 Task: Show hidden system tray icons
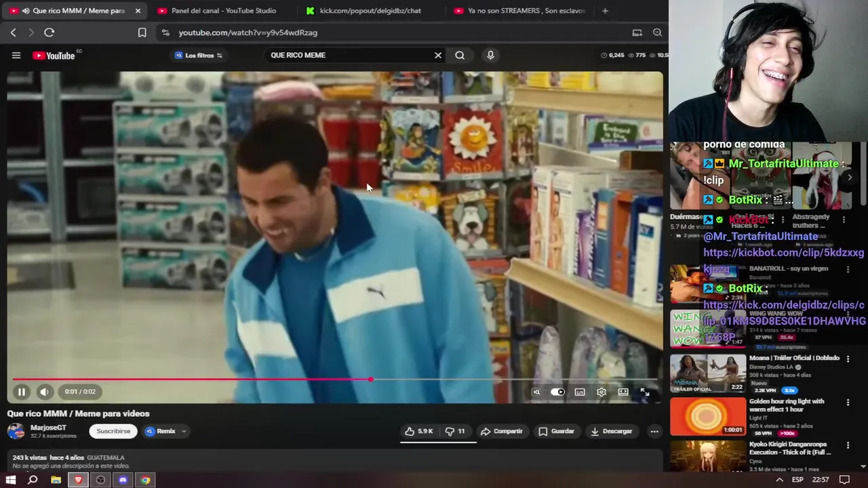tap(779, 480)
